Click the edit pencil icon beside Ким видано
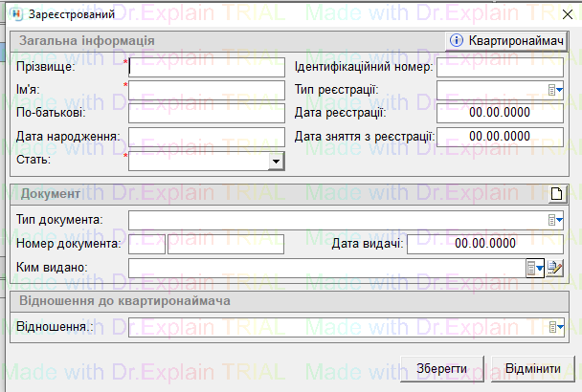Image resolution: width=582 pixels, height=392 pixels. click(555, 268)
